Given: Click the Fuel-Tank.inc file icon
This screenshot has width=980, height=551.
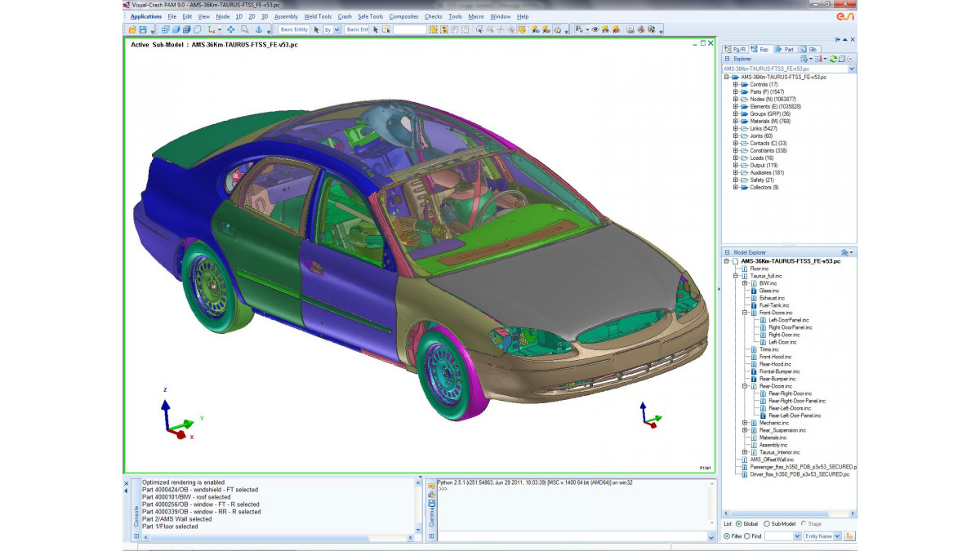Looking at the screenshot, I should (753, 305).
